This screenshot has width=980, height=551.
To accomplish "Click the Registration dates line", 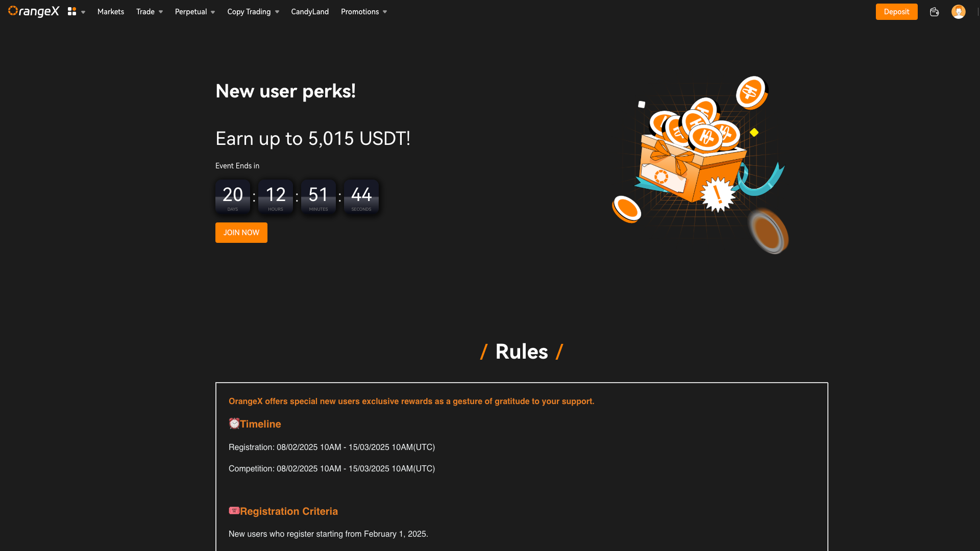I will click(x=332, y=447).
